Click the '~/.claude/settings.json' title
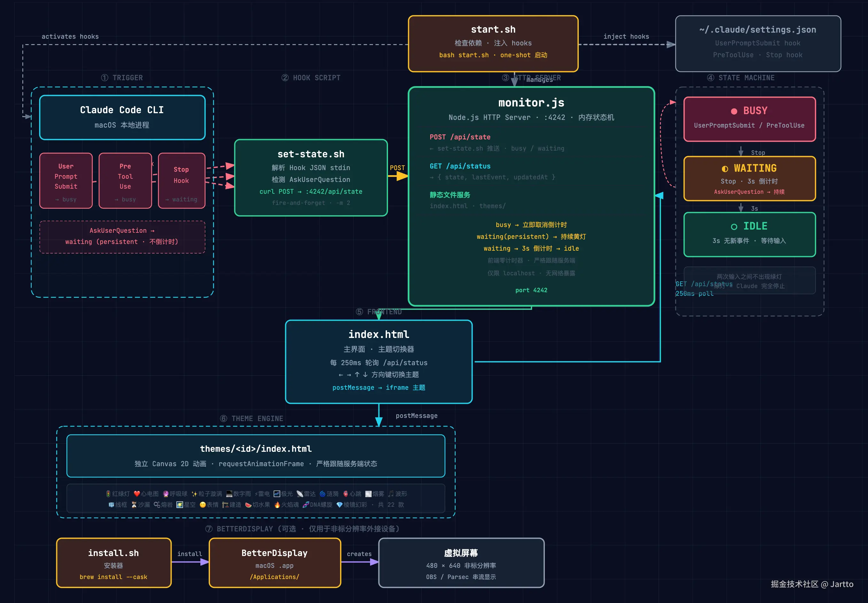 tap(758, 29)
